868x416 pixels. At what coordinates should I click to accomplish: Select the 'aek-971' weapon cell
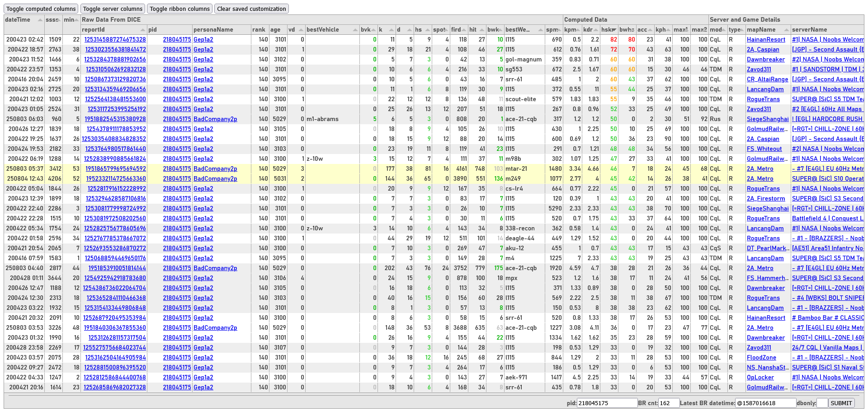[524, 378]
